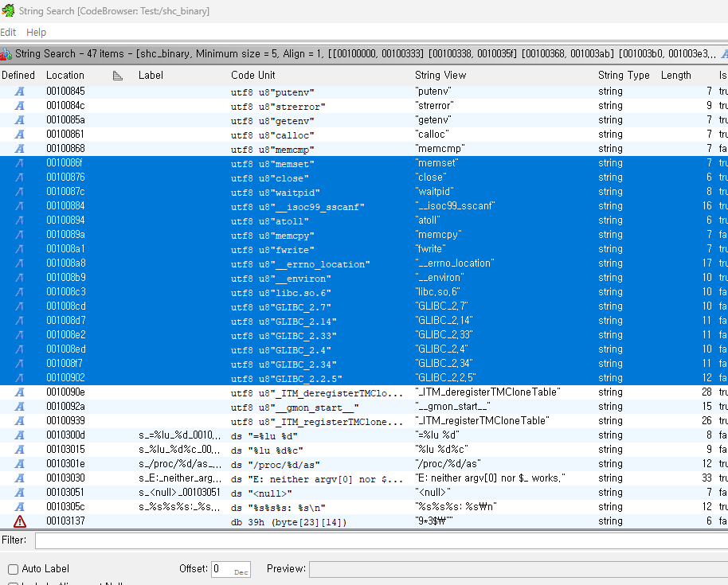Click the defined-string icon for _ITM_deregisterTMCloneTable
The width and height of the screenshot is (728, 585).
(19, 393)
